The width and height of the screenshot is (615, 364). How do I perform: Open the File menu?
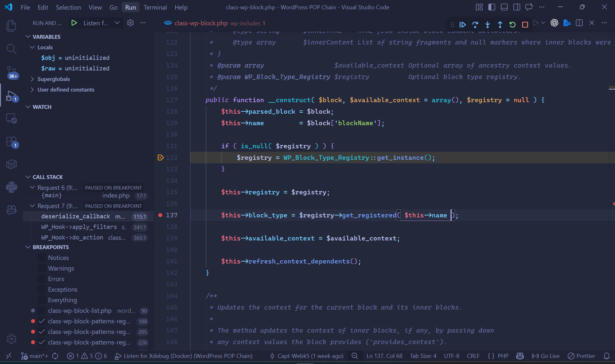click(x=25, y=7)
